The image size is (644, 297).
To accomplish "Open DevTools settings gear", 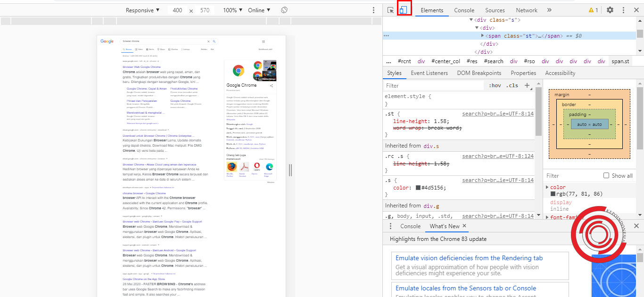I will click(x=610, y=10).
